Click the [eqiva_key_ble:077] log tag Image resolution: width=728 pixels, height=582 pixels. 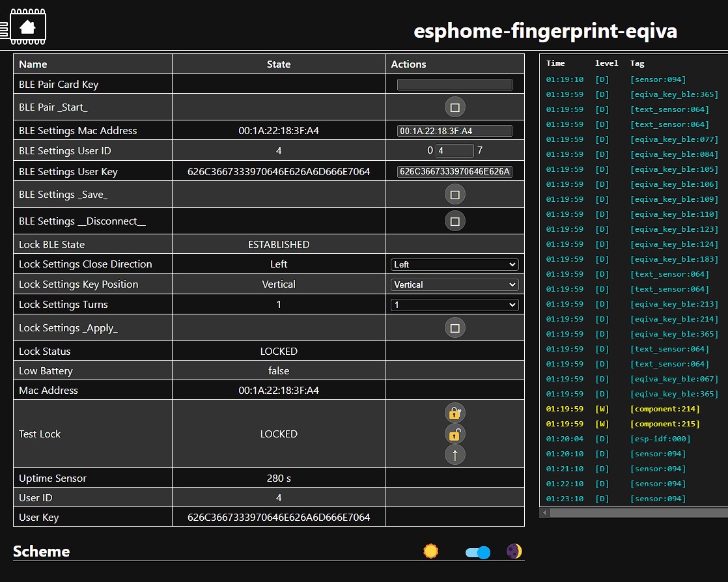pos(674,139)
